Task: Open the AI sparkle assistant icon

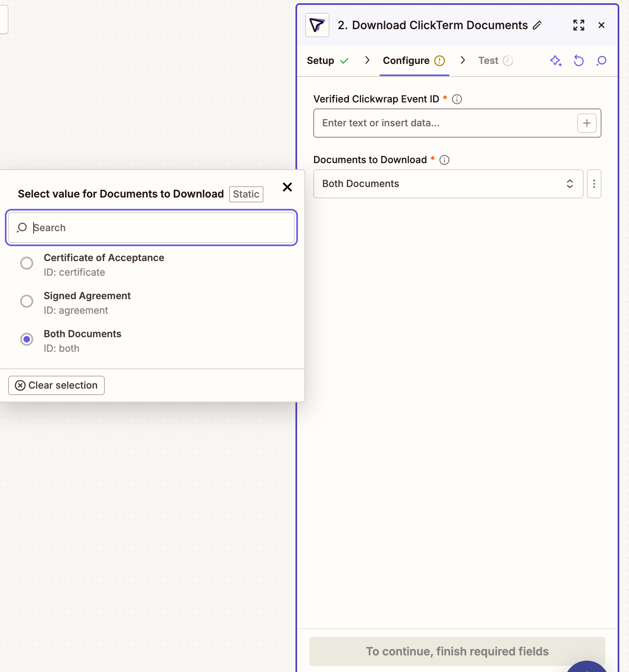Action: pos(556,61)
